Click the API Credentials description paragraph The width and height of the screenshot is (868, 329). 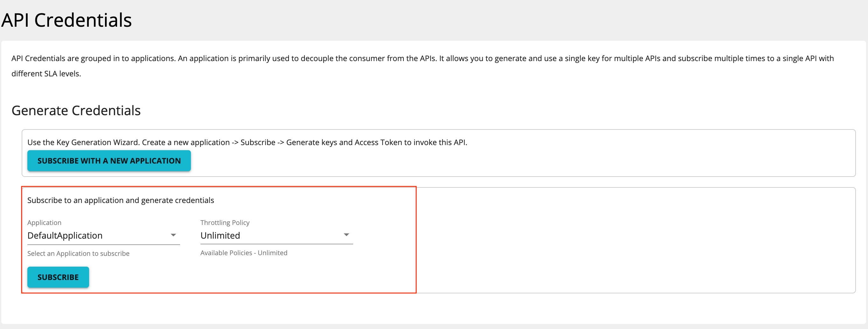423,66
